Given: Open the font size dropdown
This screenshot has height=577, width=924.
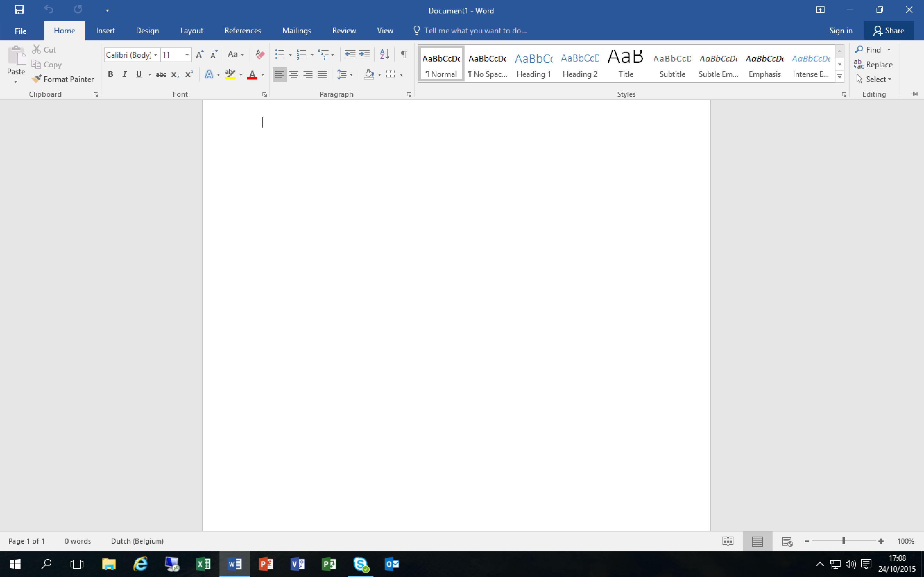Looking at the screenshot, I should 187,55.
